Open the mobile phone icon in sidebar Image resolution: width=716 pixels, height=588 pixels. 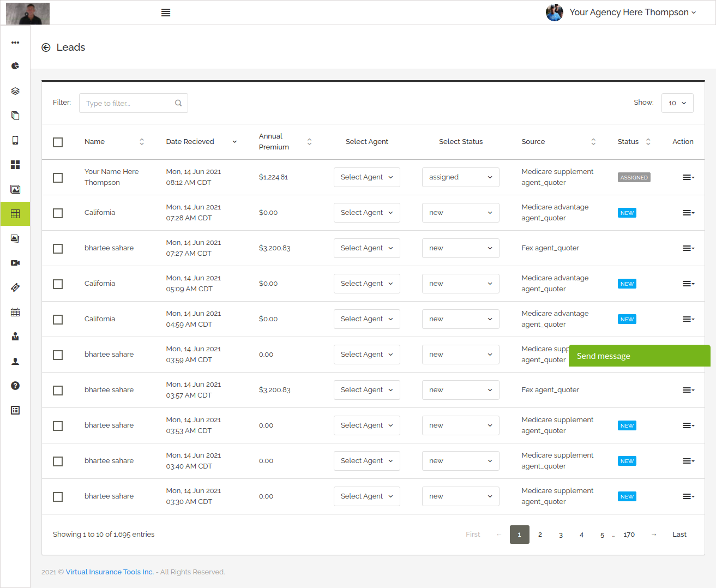tap(15, 140)
